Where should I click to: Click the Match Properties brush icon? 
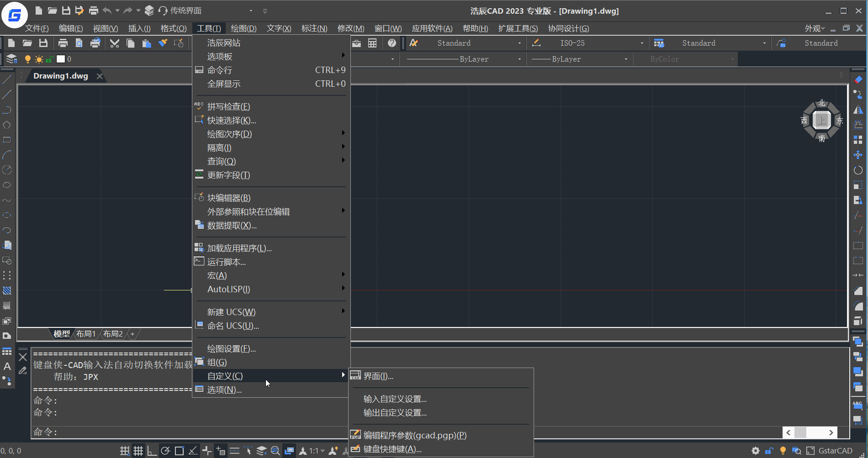tap(163, 43)
